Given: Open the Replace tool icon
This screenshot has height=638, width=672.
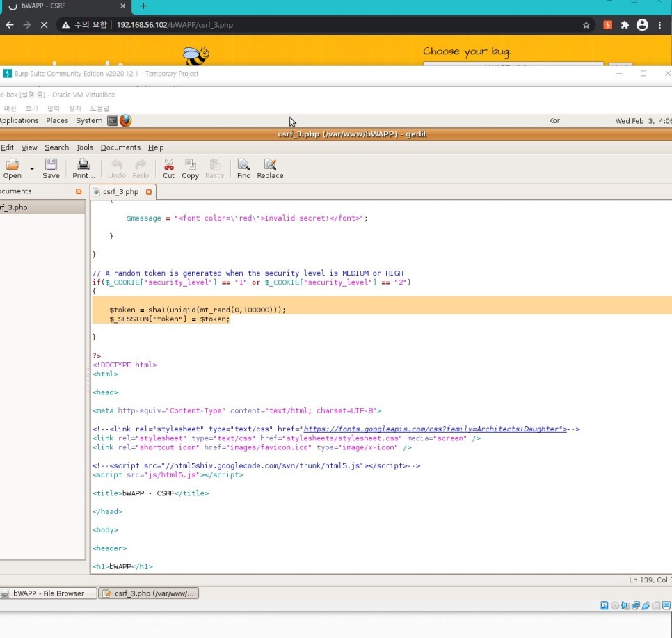Looking at the screenshot, I should pos(270,168).
